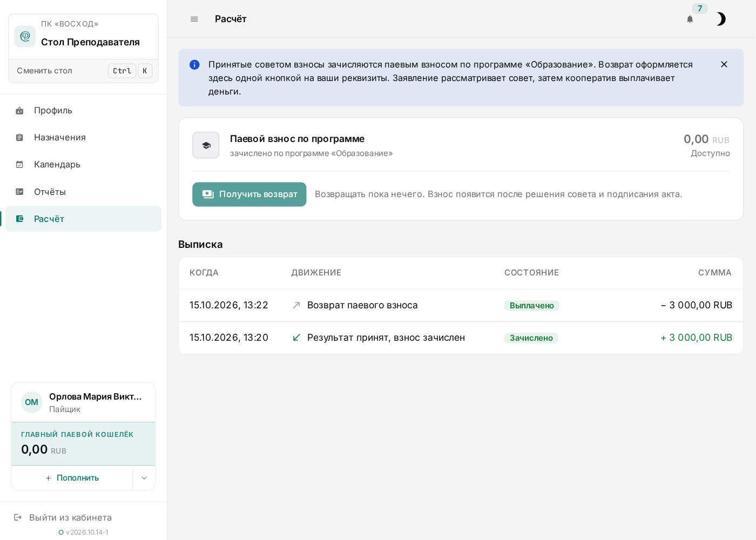Click the + 3 000,00 RUB amount
The width and height of the screenshot is (756, 540).
(697, 338)
